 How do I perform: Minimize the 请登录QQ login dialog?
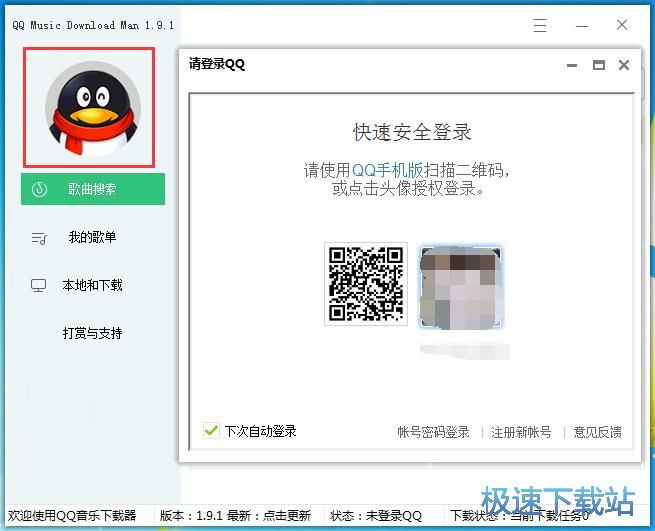coord(572,66)
